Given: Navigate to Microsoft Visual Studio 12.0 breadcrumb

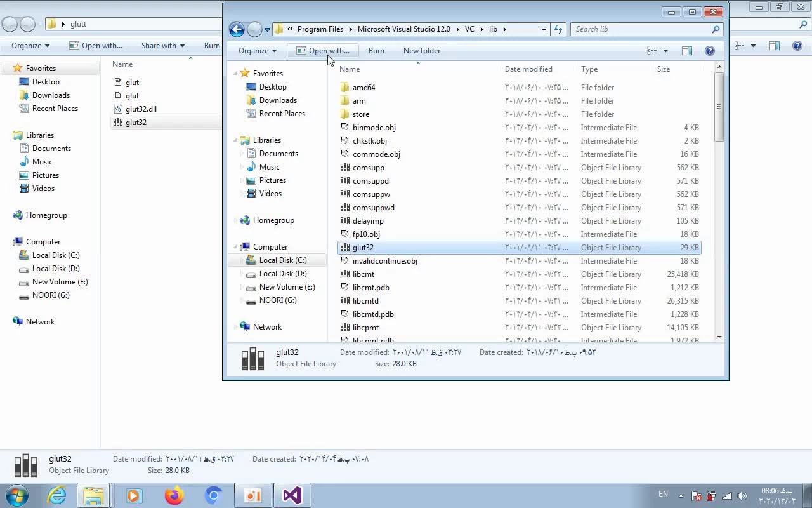Looking at the screenshot, I should click(403, 29).
